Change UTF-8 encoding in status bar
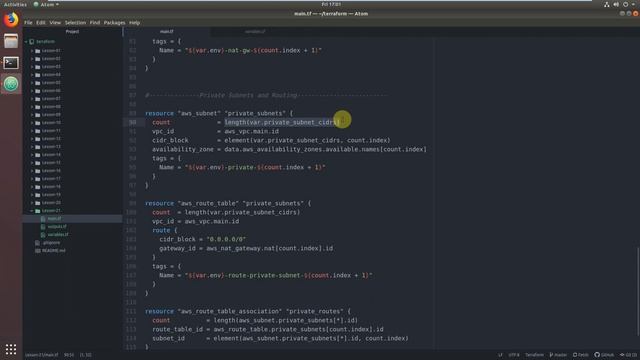 tap(514, 355)
